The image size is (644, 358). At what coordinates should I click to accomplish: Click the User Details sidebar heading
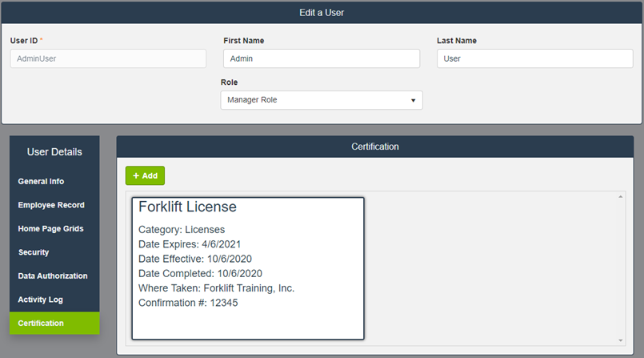pyautogui.click(x=54, y=152)
